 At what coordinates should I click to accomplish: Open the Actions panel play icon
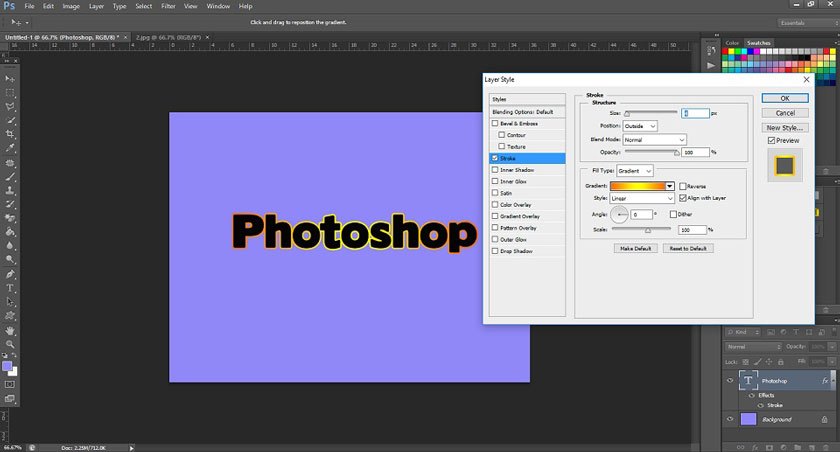click(711, 65)
